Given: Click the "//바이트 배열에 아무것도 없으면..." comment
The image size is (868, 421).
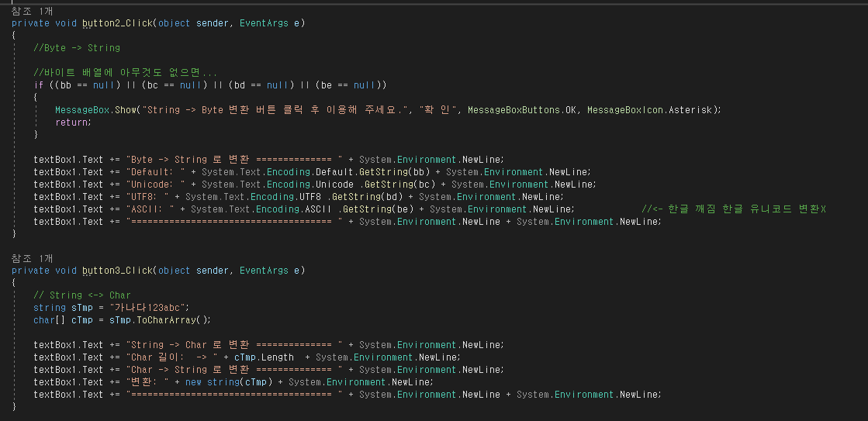Looking at the screenshot, I should 125,73.
